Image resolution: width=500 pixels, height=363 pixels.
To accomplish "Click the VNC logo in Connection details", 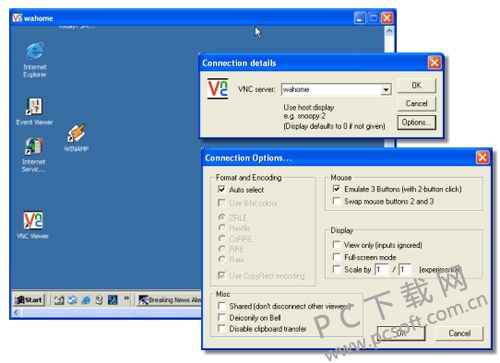I will (x=217, y=89).
